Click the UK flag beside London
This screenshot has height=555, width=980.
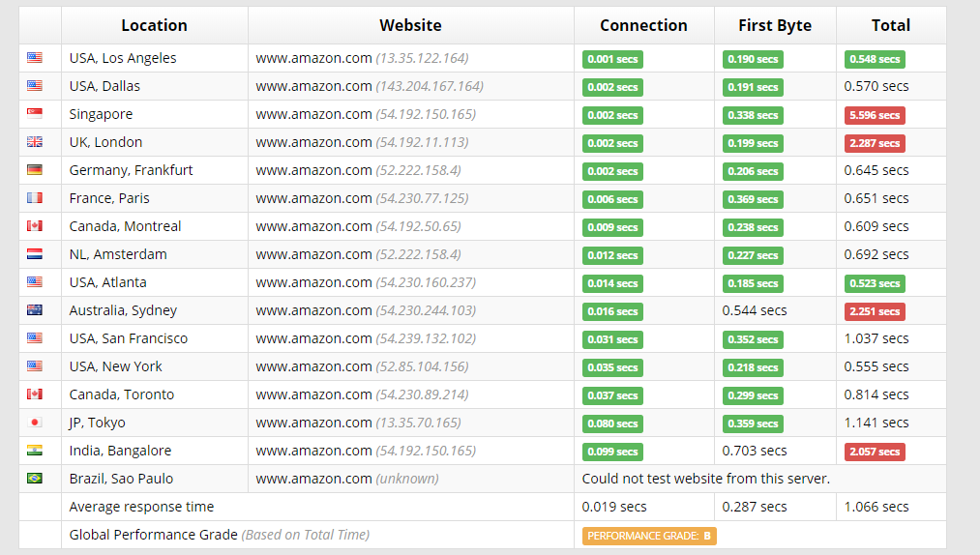35,142
